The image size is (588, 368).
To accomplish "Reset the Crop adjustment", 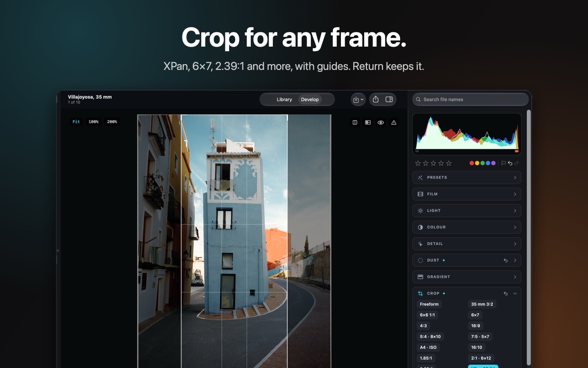I will (x=506, y=294).
